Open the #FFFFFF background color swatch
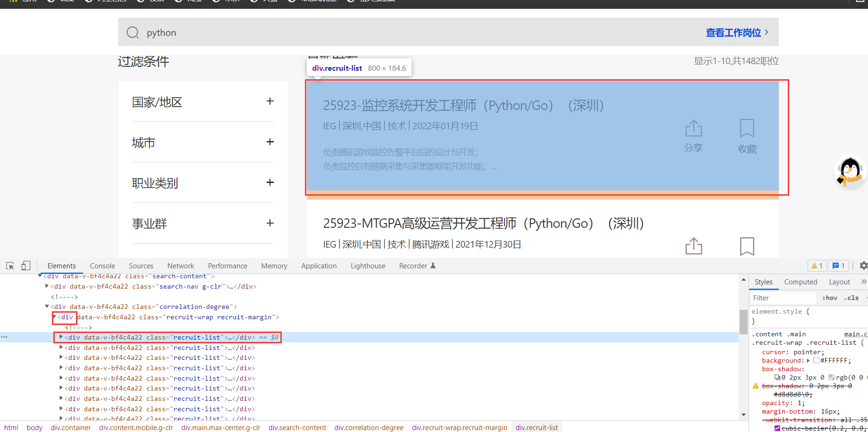Screen dimensions: 868x432 [816, 360]
